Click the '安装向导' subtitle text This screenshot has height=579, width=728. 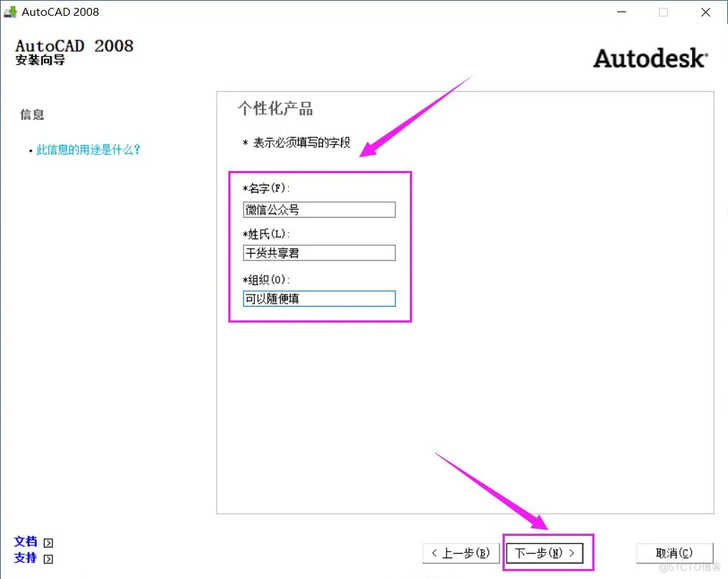point(40,60)
